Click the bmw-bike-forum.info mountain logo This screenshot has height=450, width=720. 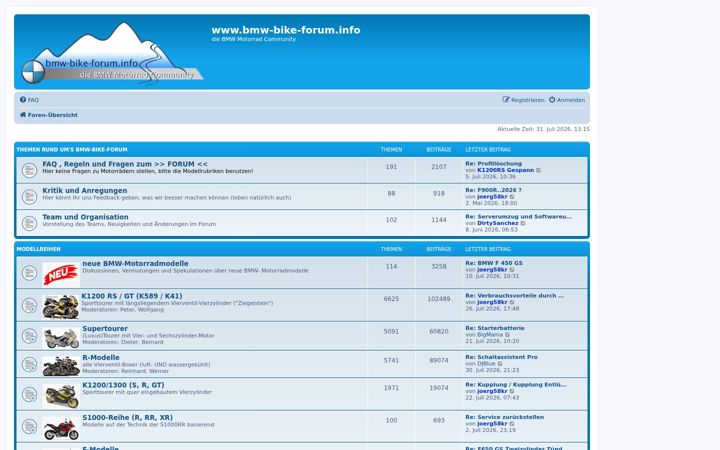point(112,53)
